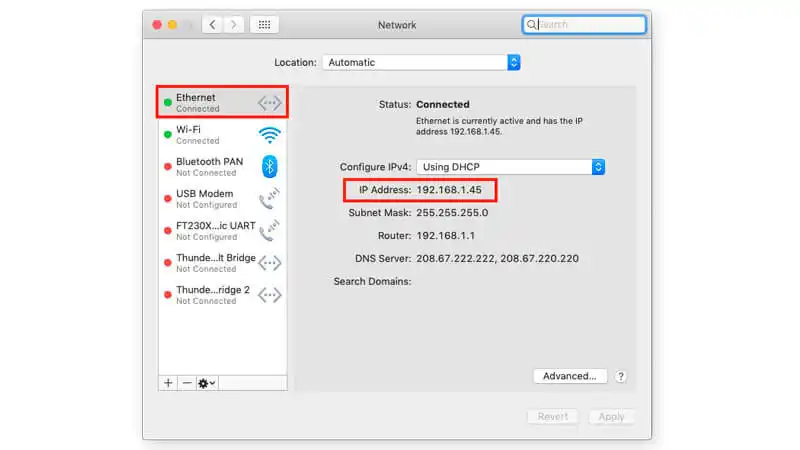This screenshot has height=450, width=800.
Task: Close the Network window
Action: 157,24
